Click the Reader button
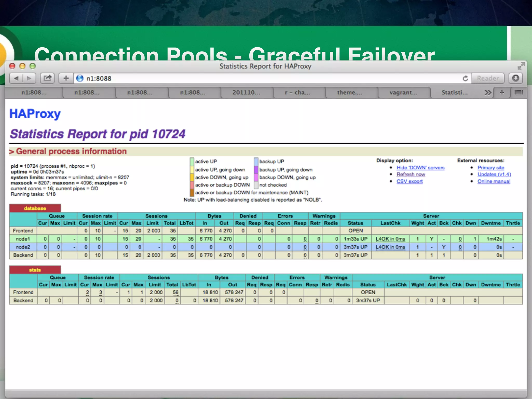The image size is (532, 399). tap(488, 78)
